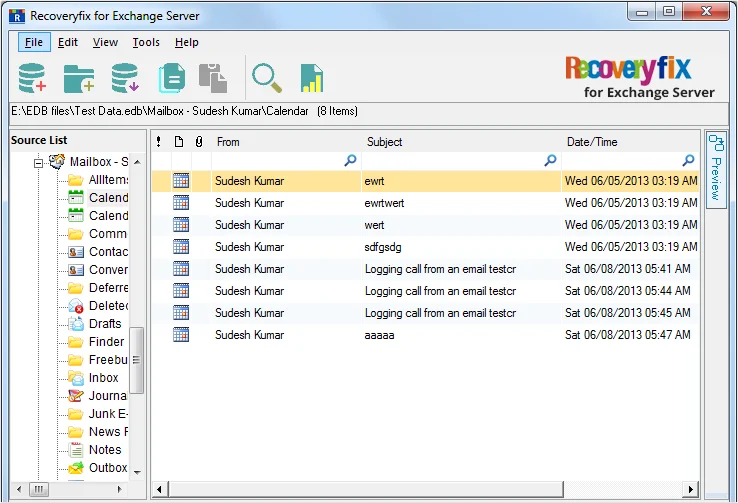This screenshot has height=503, width=738.
Task: Collapse the Mailbox tree node
Action: tap(38, 163)
